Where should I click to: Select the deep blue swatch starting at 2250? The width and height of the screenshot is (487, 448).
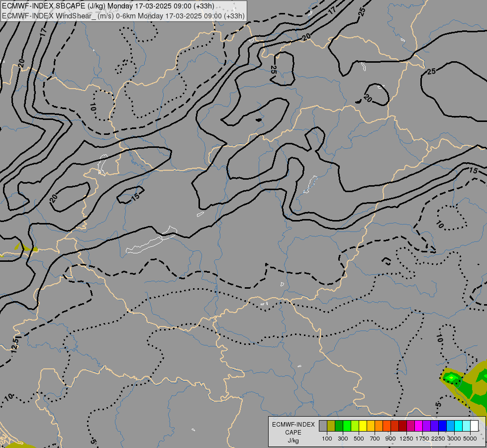point(443,426)
